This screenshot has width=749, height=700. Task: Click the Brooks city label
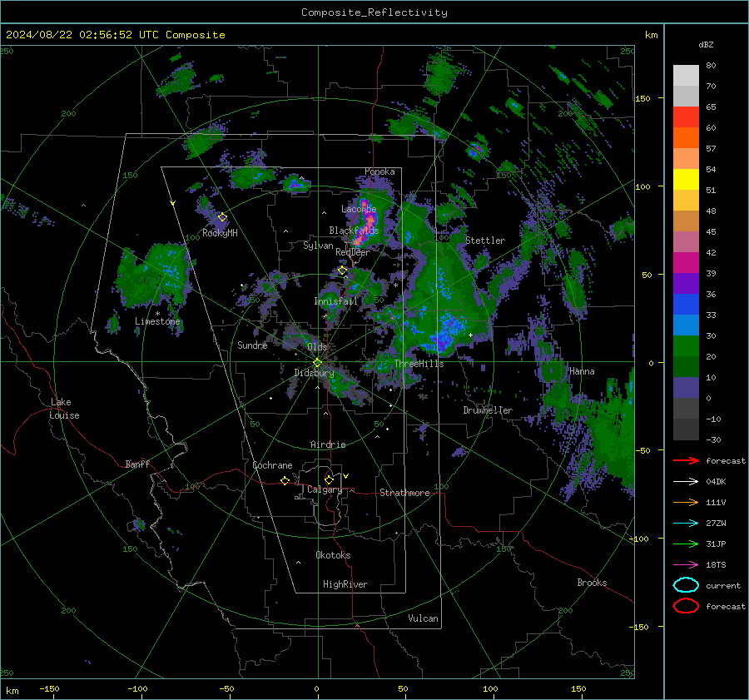(x=592, y=583)
